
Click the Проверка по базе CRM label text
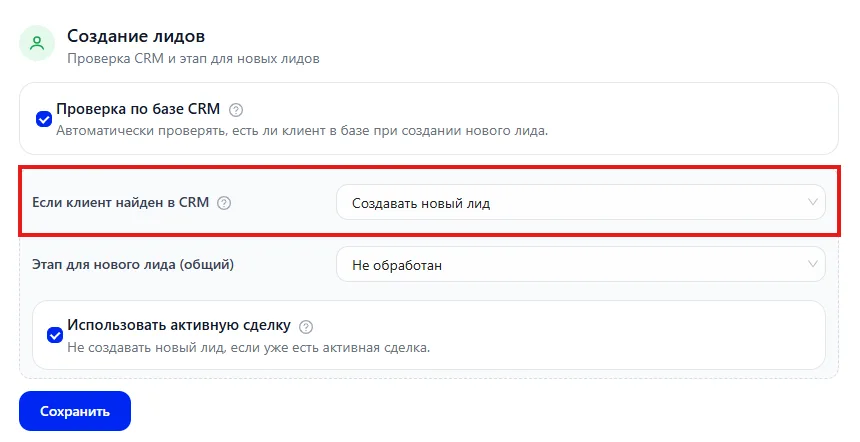coord(138,109)
